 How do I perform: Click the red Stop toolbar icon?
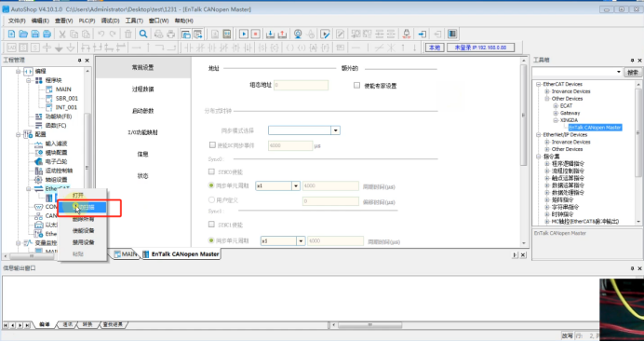(256, 34)
